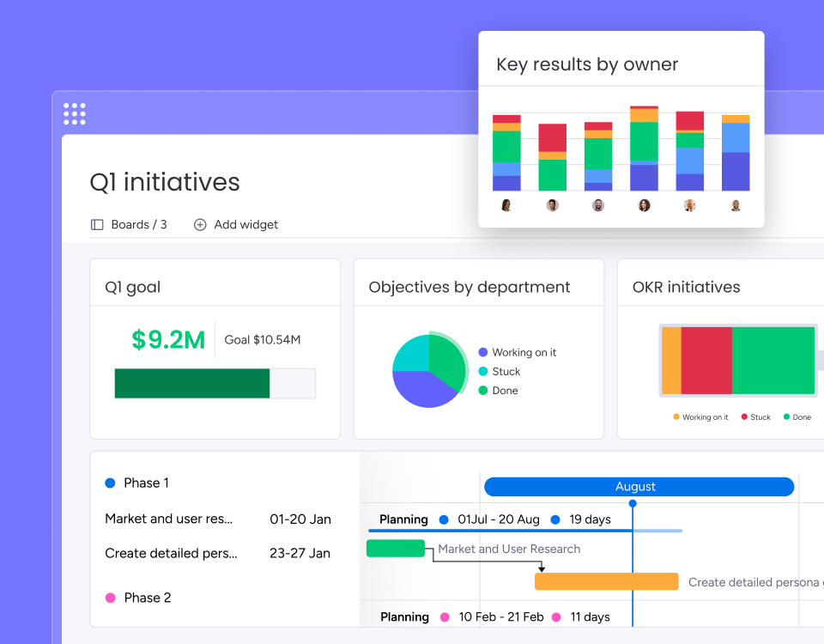This screenshot has height=644, width=824.
Task: Click the purple segment of the sixth owner's bar
Action: click(736, 172)
